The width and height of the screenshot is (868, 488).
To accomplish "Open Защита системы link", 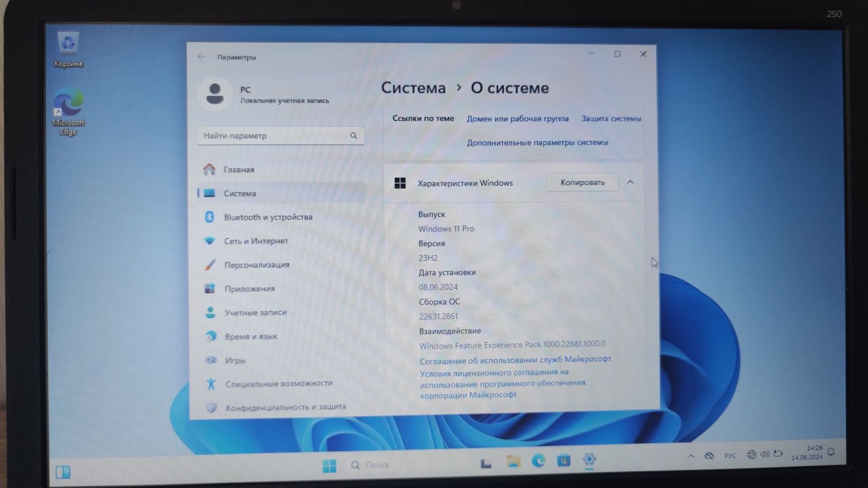I will tap(611, 118).
